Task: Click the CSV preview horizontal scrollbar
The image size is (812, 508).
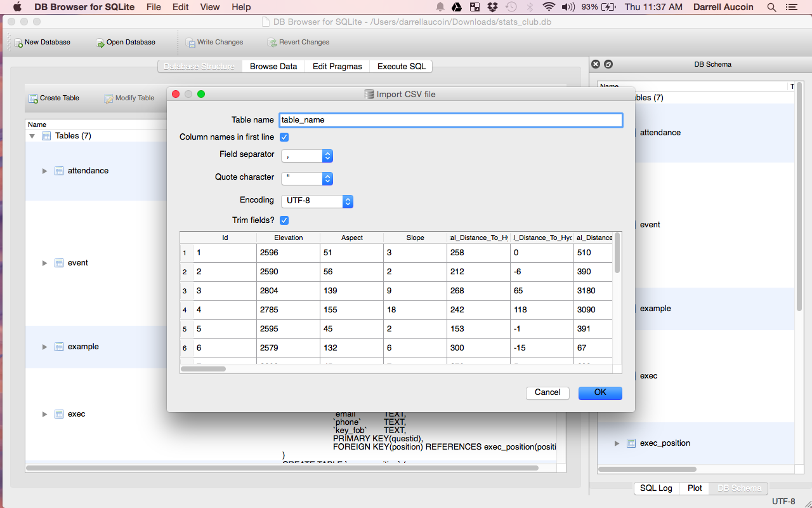Action: tap(204, 369)
